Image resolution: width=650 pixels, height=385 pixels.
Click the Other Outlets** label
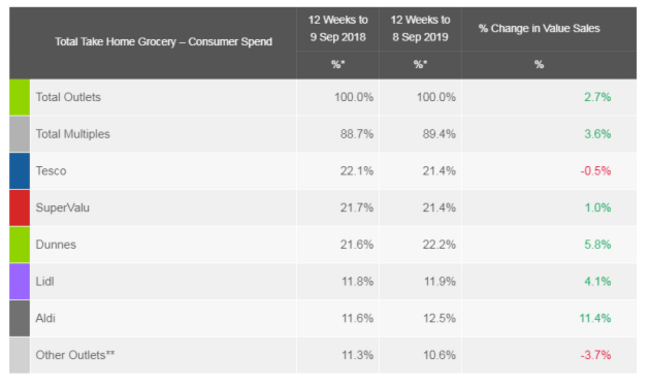(75, 355)
